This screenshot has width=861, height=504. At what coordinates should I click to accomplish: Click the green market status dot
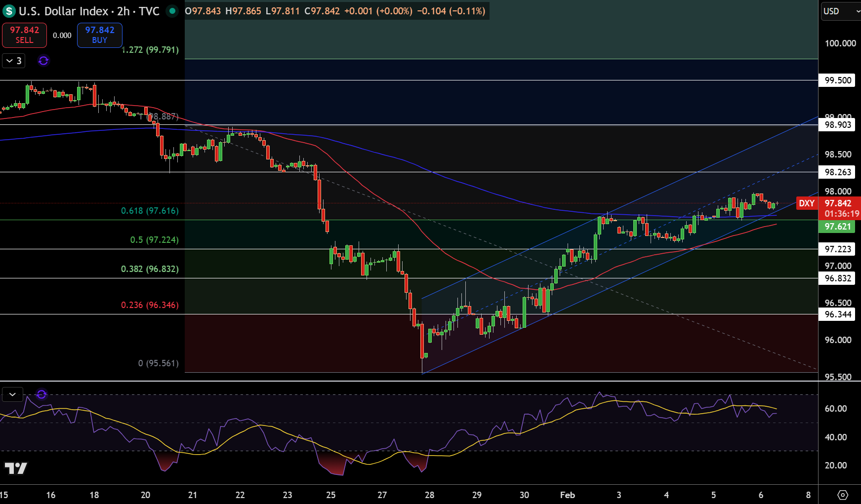coord(172,11)
